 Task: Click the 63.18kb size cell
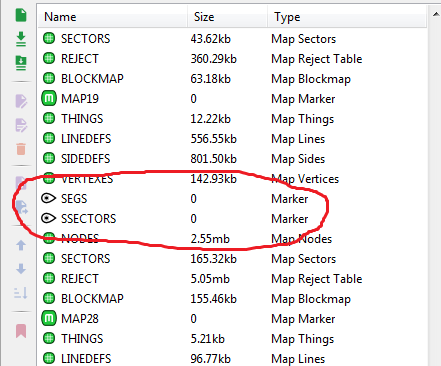click(x=211, y=79)
